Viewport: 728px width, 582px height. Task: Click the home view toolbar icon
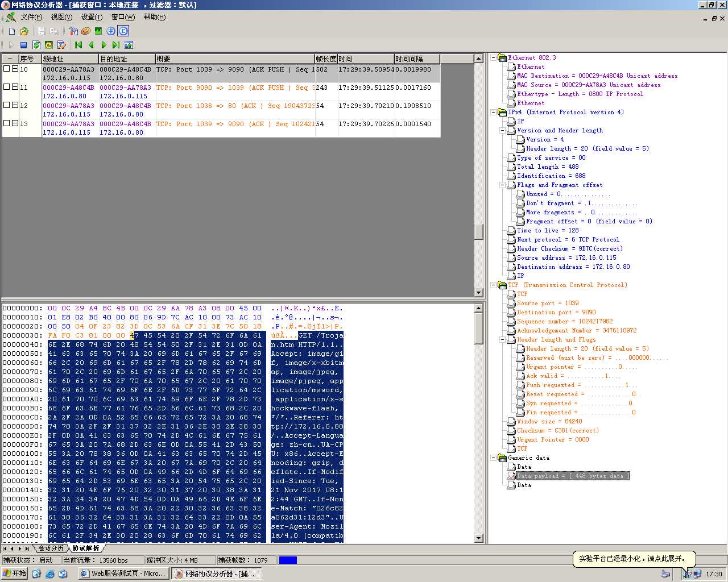[x=129, y=45]
